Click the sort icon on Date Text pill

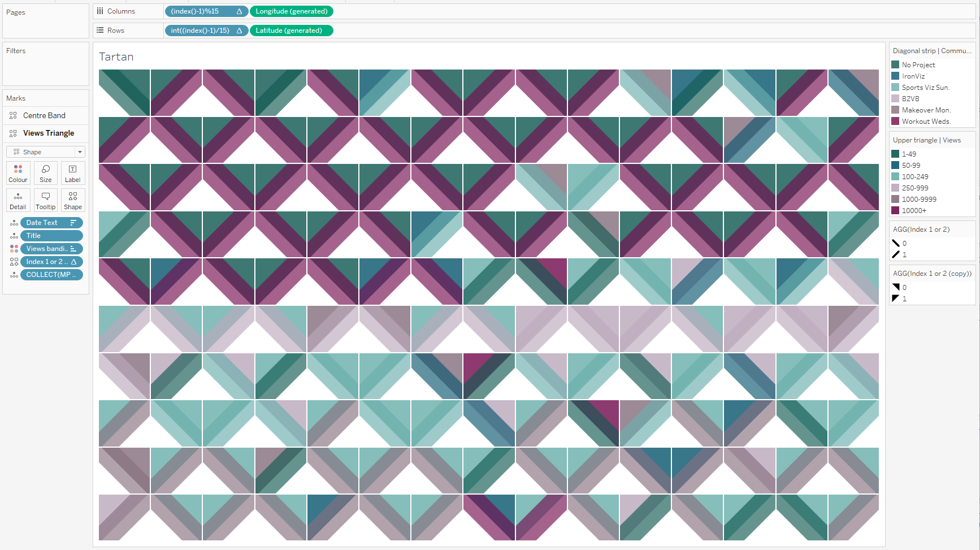73,223
